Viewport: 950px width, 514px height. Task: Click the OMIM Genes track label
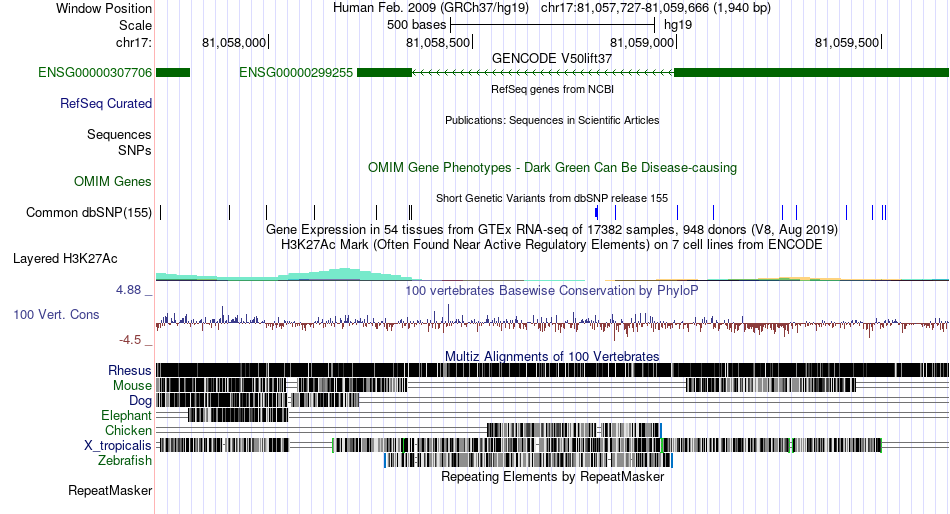[113, 181]
